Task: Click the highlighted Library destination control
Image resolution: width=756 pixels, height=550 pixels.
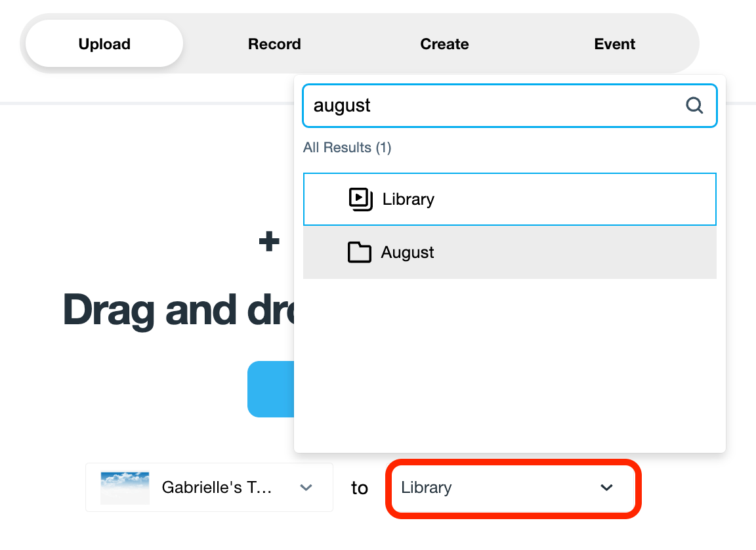Action: click(513, 488)
